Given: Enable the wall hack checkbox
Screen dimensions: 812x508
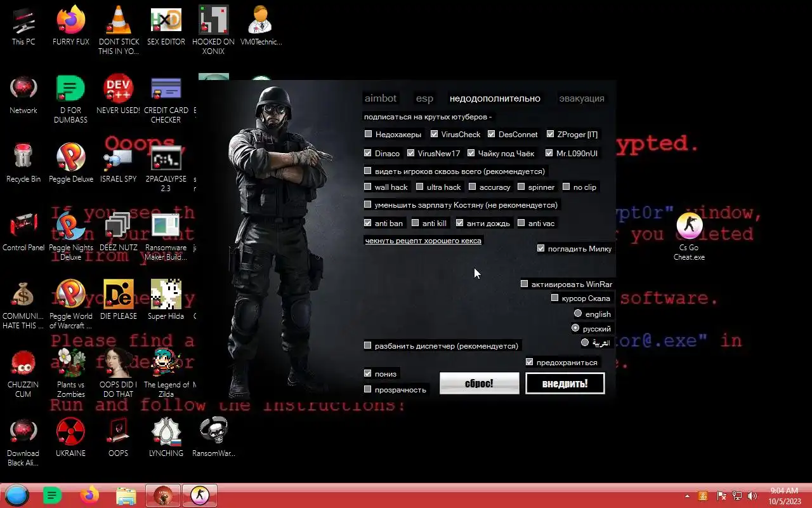Looking at the screenshot, I should pos(367,187).
